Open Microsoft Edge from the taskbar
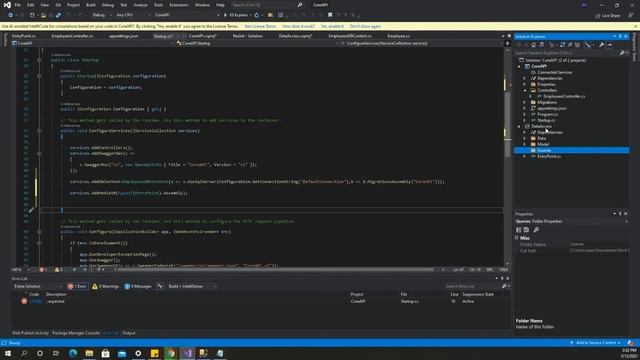Screen dimensions: 640x360 tap(73, 353)
